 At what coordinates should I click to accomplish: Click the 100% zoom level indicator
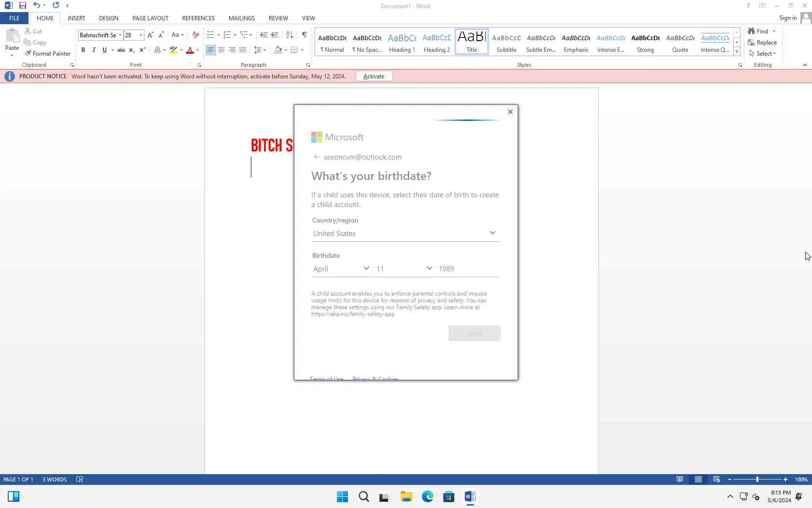[x=801, y=479]
